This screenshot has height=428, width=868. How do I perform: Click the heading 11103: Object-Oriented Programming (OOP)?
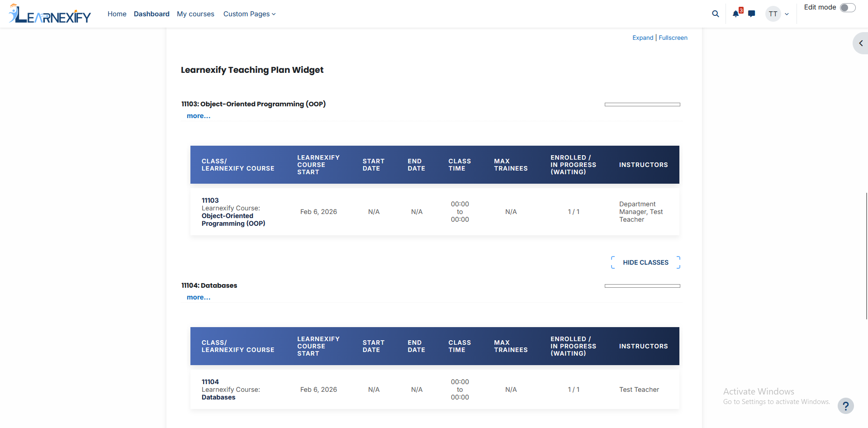(x=253, y=104)
